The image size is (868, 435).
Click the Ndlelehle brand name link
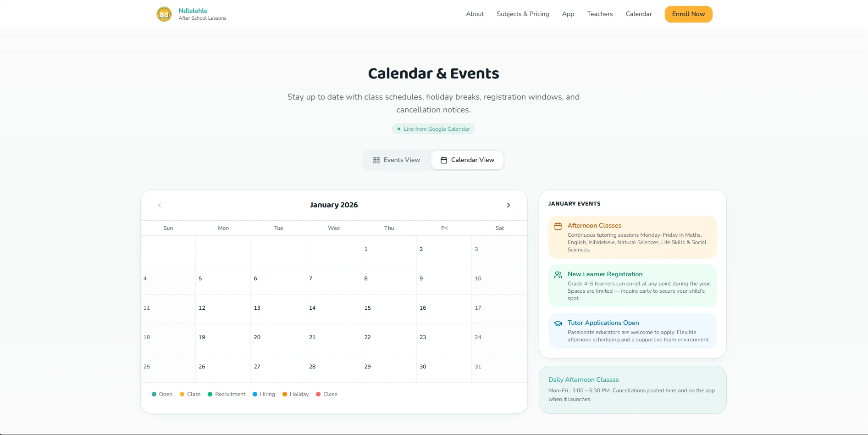tap(193, 11)
